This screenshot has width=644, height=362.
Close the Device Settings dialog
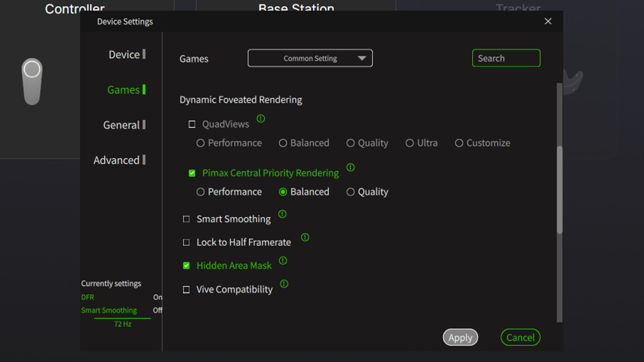(x=548, y=21)
